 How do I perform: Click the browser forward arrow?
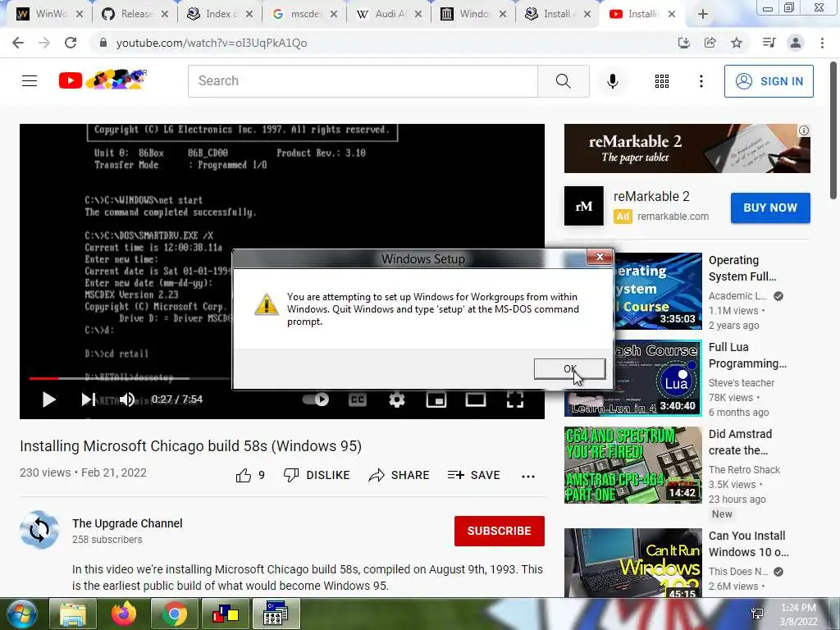[44, 43]
